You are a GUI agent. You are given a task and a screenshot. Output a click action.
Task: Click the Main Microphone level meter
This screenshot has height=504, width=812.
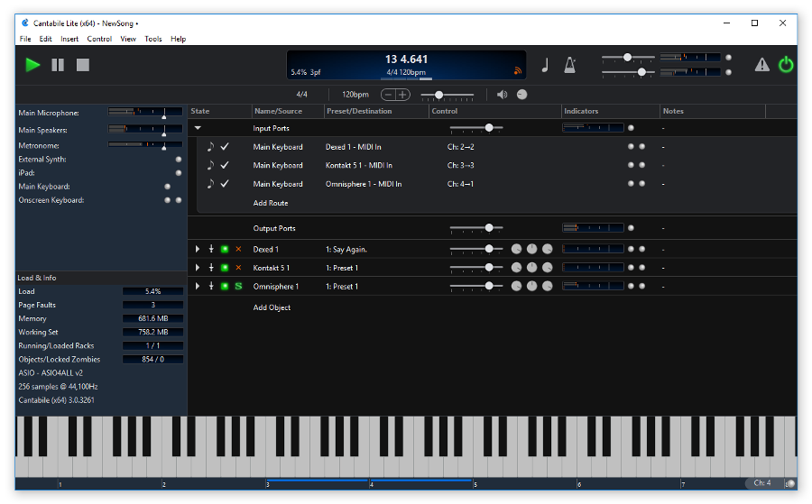pyautogui.click(x=145, y=112)
